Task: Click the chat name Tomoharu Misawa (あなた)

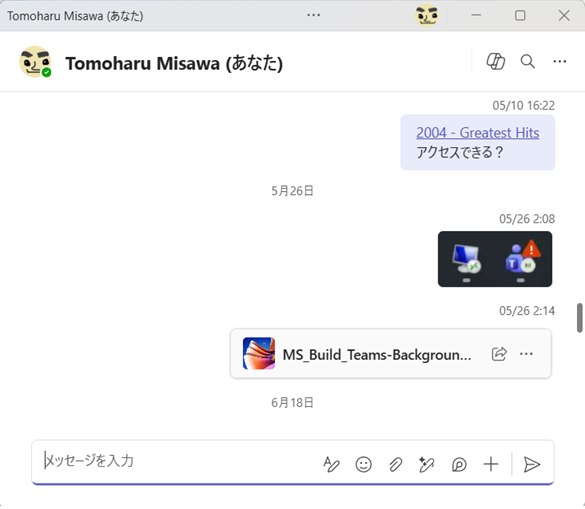Action: click(174, 63)
